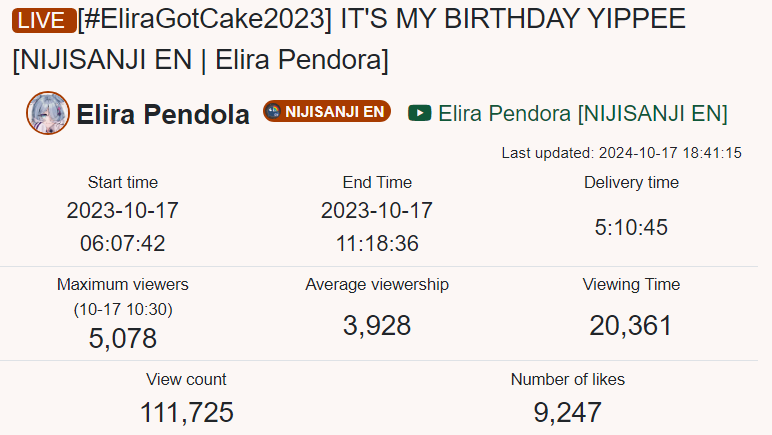Click the LIVE badge beside the title
Screen dimensions: 772x435
[44, 20]
